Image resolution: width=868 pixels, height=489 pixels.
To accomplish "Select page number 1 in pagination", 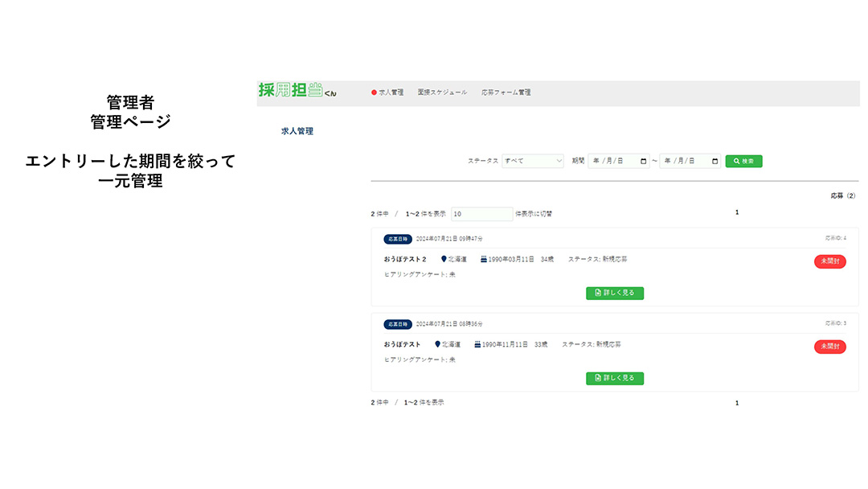I will pos(737,212).
